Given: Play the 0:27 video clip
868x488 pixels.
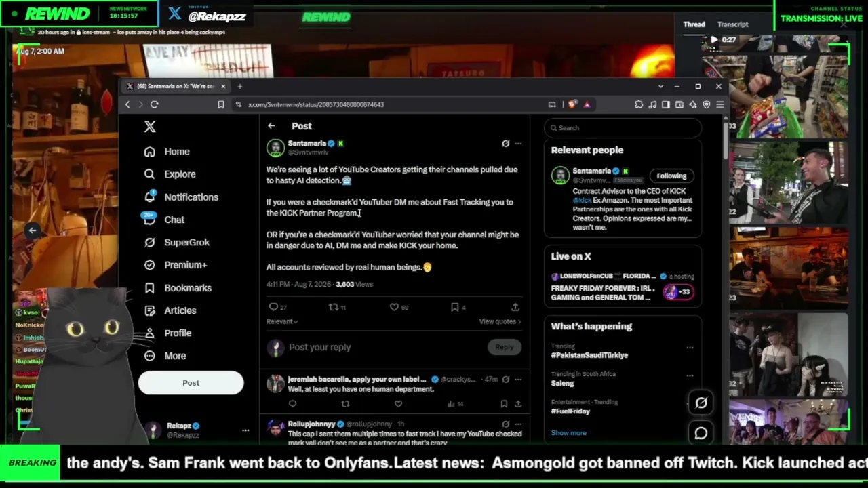Looking at the screenshot, I should click(x=713, y=40).
